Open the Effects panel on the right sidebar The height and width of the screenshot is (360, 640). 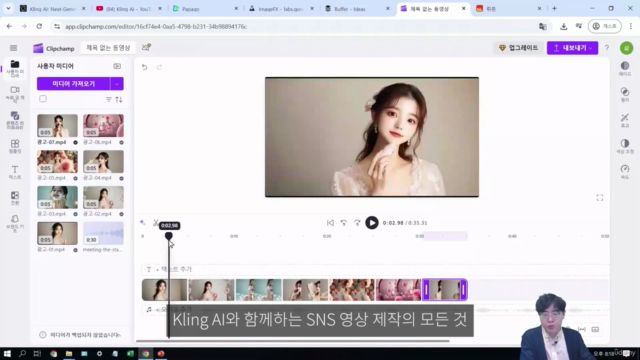pyautogui.click(x=625, y=120)
